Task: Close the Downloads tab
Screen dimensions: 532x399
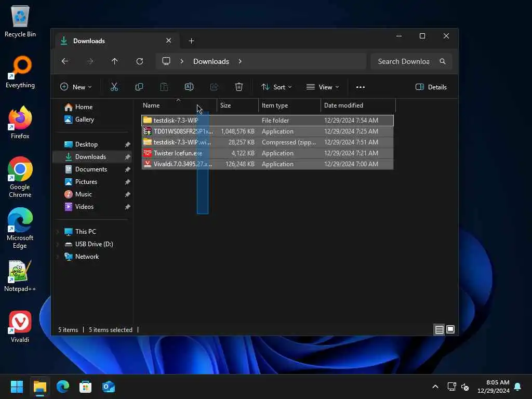Action: (x=169, y=41)
